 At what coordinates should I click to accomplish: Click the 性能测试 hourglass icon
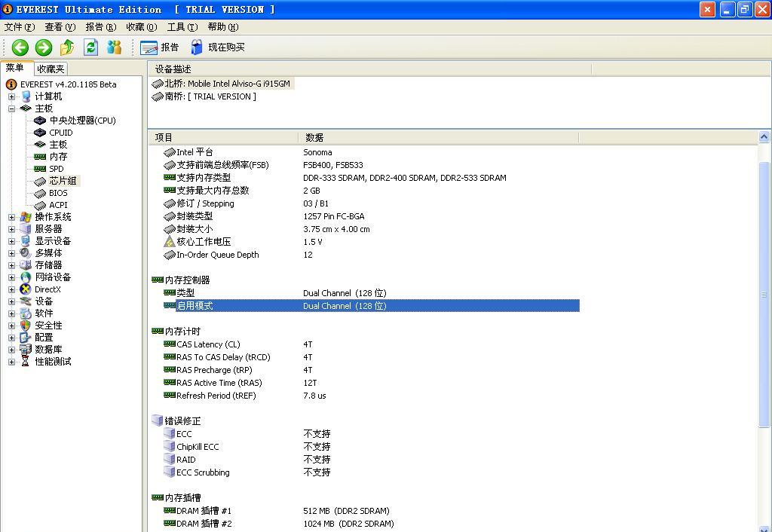click(x=26, y=362)
